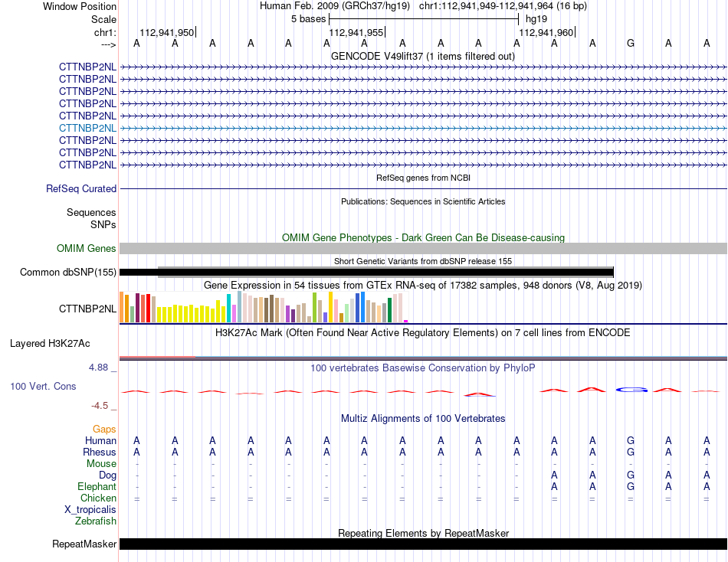
Task: Open the RefSeq Curated track label
Action: click(81, 189)
